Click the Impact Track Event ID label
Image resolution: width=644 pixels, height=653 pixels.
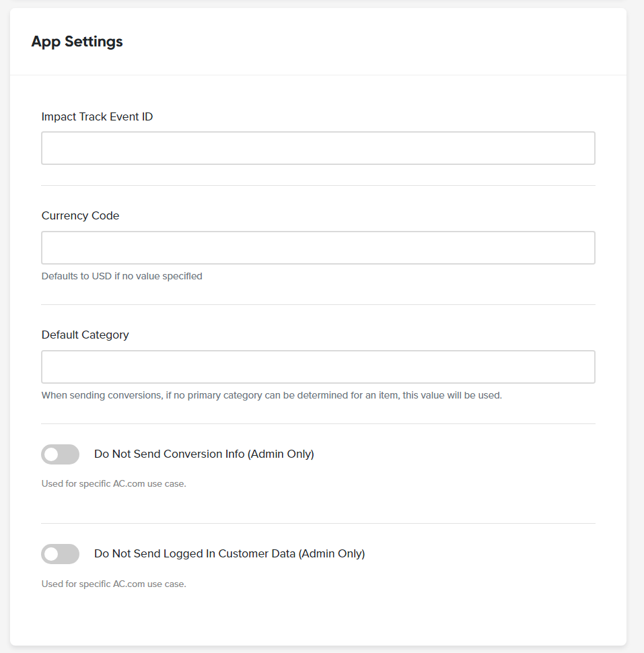[97, 116]
